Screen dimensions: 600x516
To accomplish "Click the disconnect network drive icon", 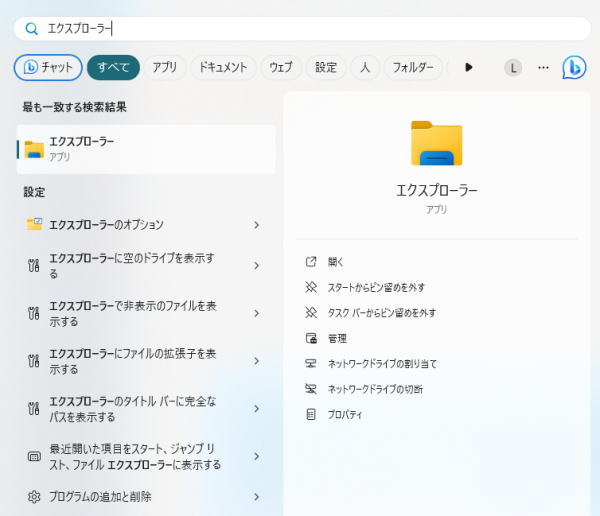I will [x=311, y=389].
